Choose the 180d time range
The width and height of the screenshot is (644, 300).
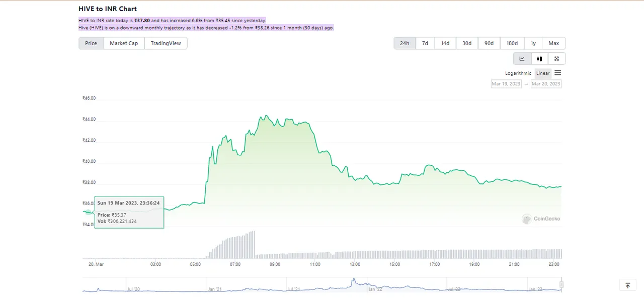pyautogui.click(x=512, y=43)
